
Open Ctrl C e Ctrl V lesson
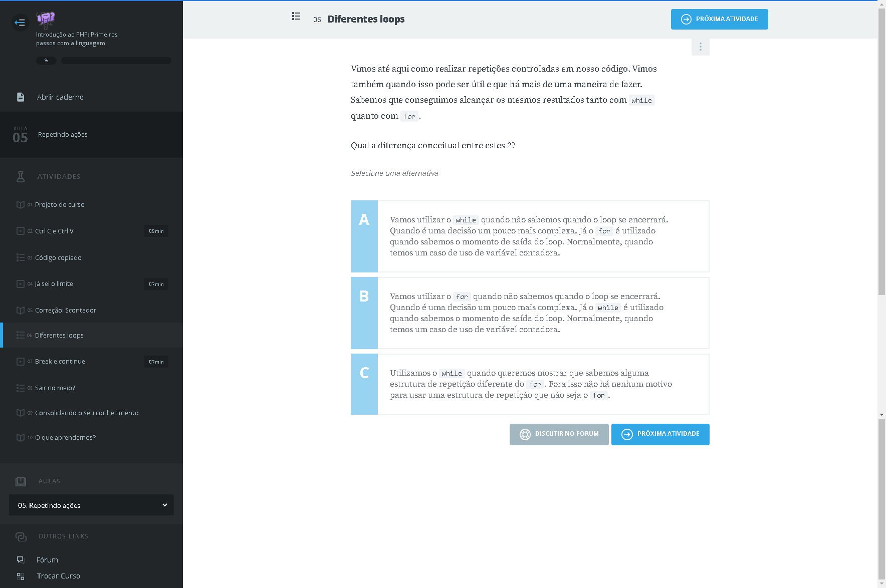54,231
